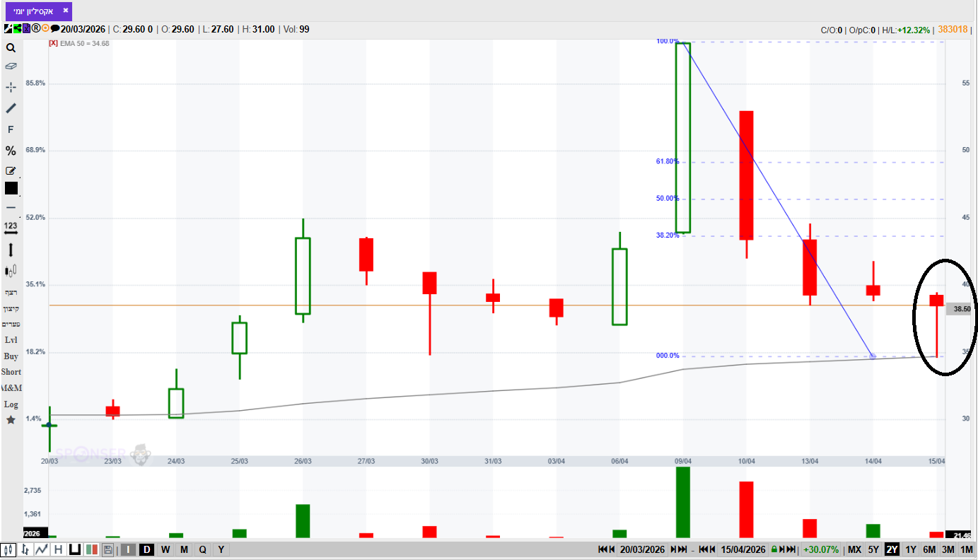978x560 pixels.
Task: Switch to candlestick chart style
Action: [8, 549]
